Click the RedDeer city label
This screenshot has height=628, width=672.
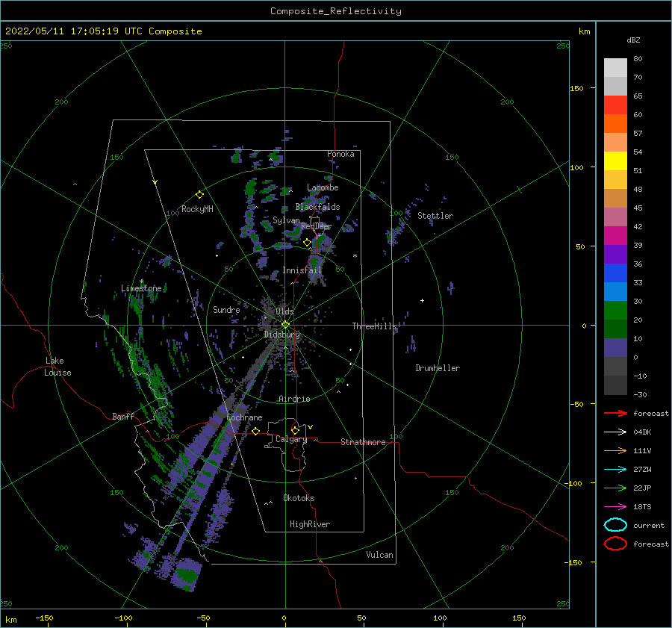coord(317,226)
